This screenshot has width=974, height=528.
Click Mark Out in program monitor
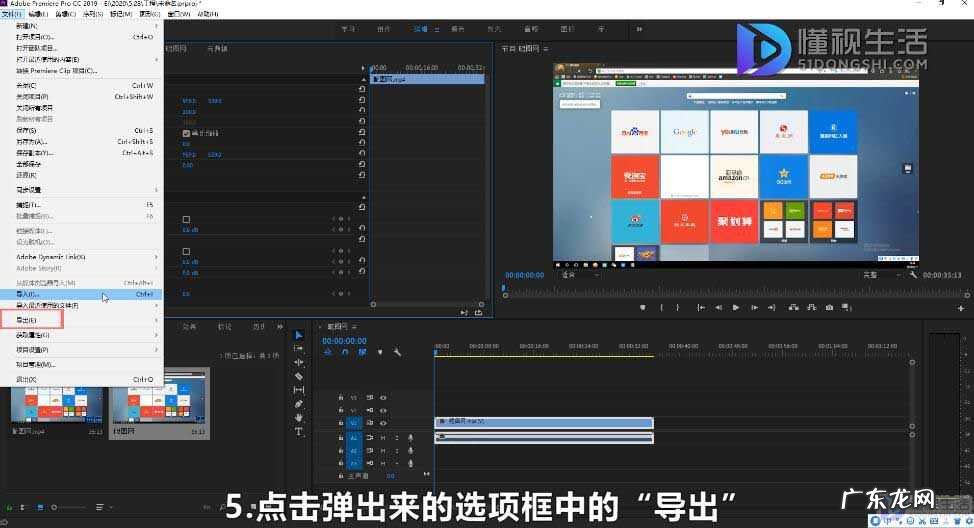click(677, 307)
